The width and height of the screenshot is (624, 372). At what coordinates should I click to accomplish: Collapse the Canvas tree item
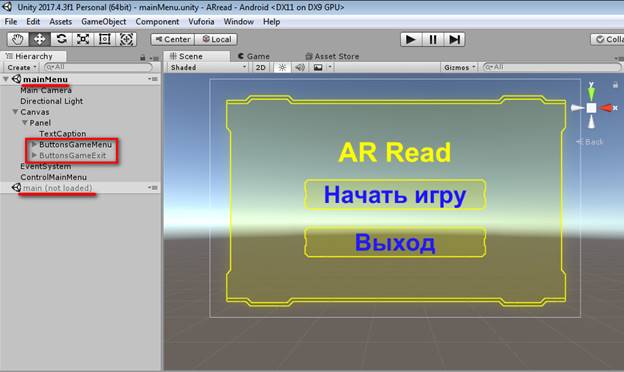tap(15, 112)
